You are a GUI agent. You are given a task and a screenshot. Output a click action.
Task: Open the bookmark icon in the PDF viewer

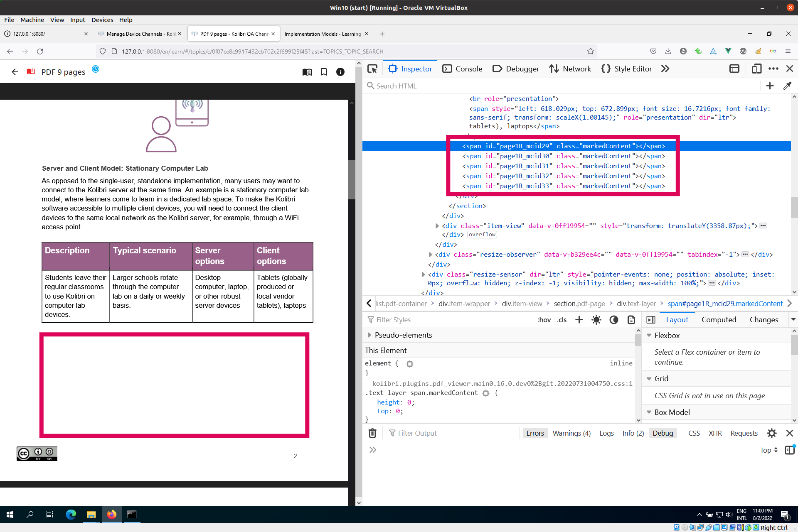pyautogui.click(x=324, y=72)
